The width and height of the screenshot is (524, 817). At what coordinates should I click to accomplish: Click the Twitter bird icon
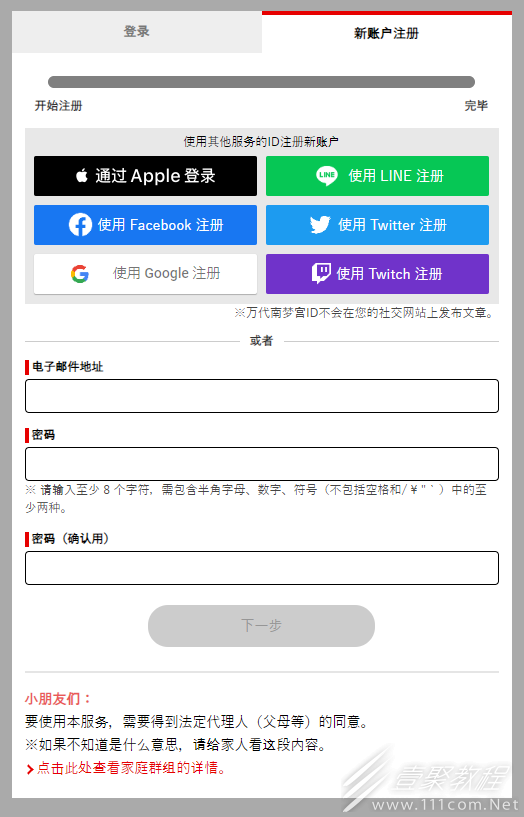320,225
